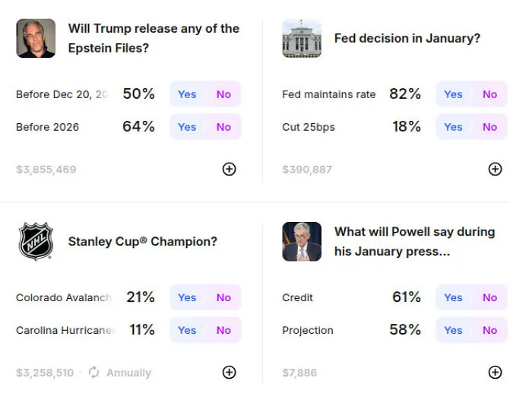Add Fed decision market with plus icon

(495, 169)
